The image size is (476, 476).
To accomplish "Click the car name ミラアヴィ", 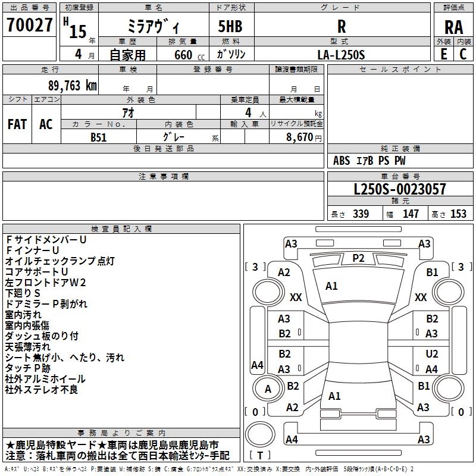I will click(154, 26).
